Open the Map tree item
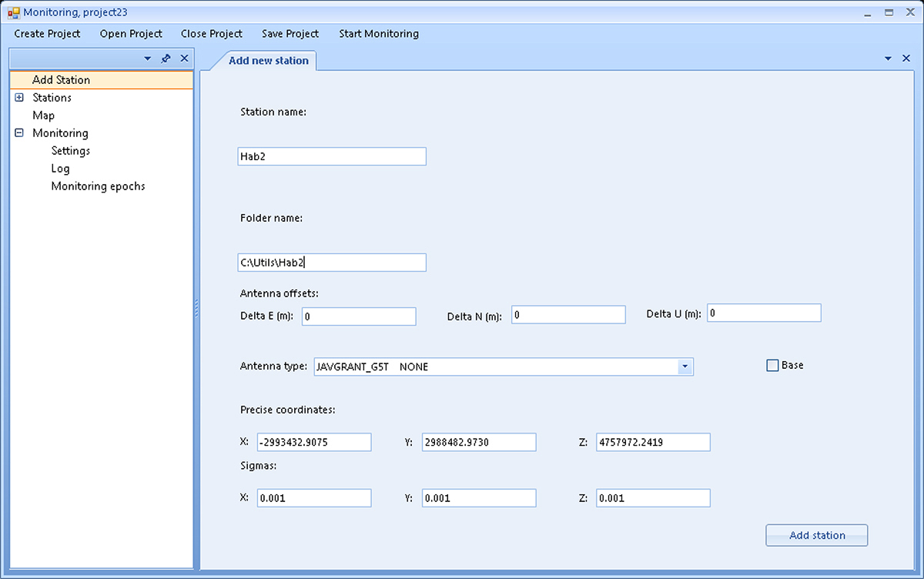This screenshot has height=579, width=924. (x=43, y=115)
